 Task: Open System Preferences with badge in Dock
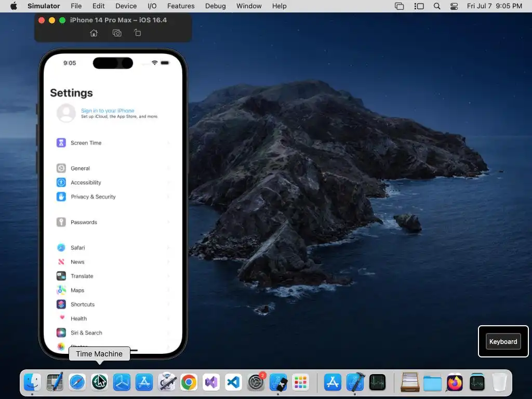click(x=256, y=382)
